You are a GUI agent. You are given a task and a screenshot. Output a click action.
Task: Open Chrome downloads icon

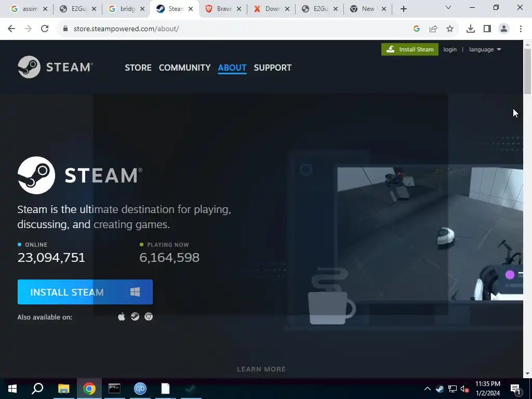471,29
